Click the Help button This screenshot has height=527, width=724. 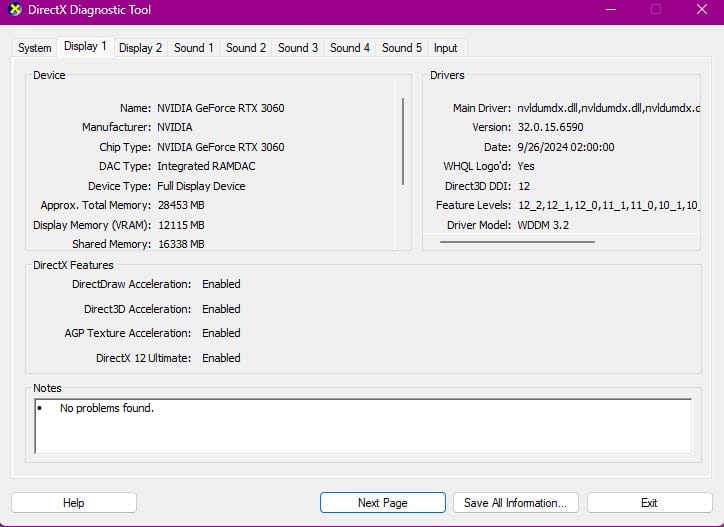click(73, 503)
